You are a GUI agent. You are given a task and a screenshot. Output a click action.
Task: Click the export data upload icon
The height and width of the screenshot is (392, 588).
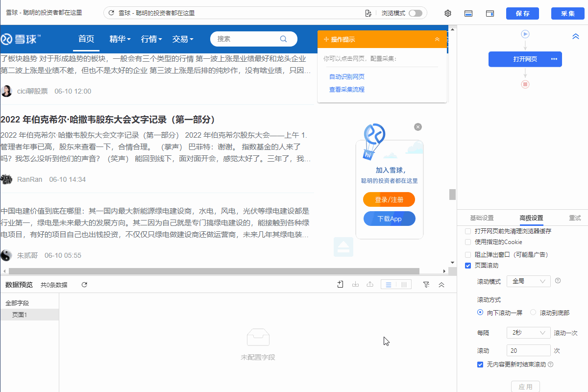[x=370, y=284]
